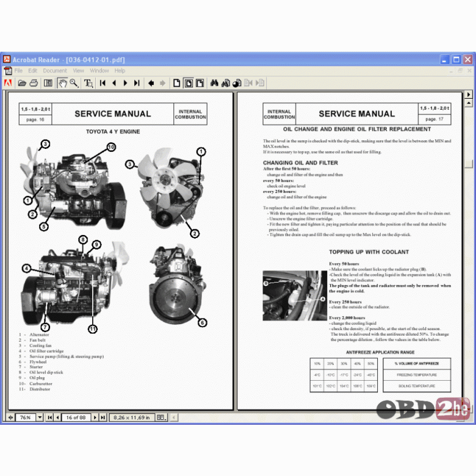Select the Zoom In magnifier tool
This screenshot has width=476, height=476.
(x=74, y=83)
